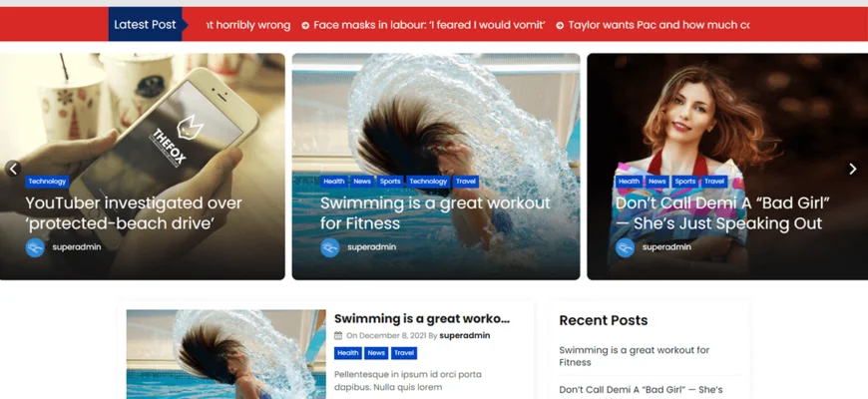This screenshot has width=868, height=399.
Task: Click superadmin author link in post meta
Action: (465, 335)
